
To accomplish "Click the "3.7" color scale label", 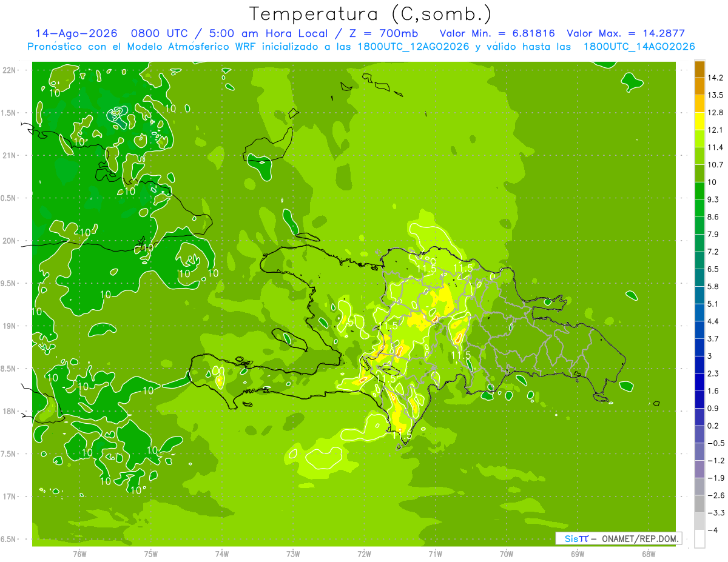I will pos(712,339).
